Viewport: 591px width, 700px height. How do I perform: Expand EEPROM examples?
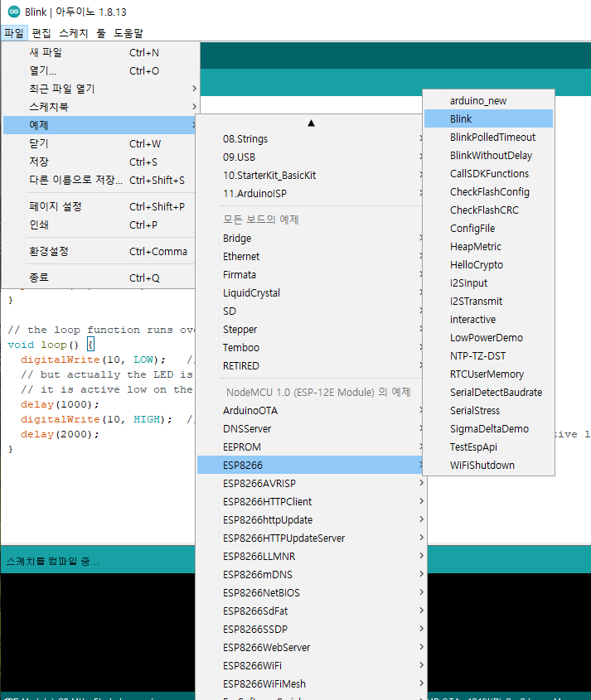[310, 447]
